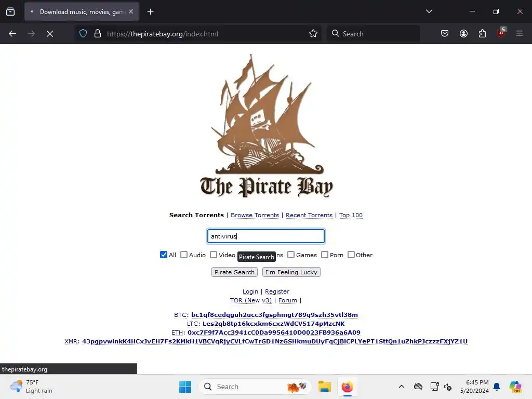The image size is (532, 399).
Task: Click the forward navigation arrow
Action: tap(31, 34)
